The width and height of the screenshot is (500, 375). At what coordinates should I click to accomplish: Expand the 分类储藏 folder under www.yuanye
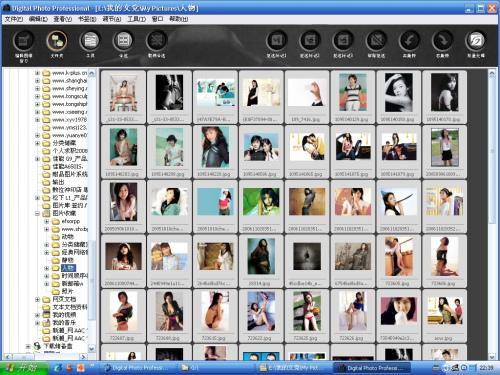[x=37, y=143]
